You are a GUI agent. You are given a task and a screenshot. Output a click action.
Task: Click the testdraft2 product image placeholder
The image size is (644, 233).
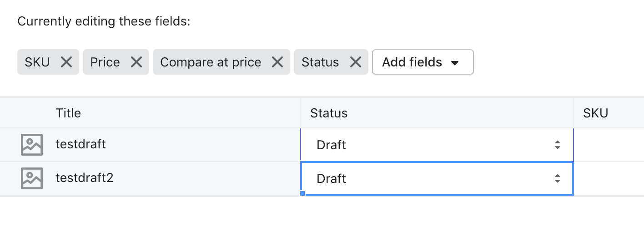pyautogui.click(x=32, y=178)
